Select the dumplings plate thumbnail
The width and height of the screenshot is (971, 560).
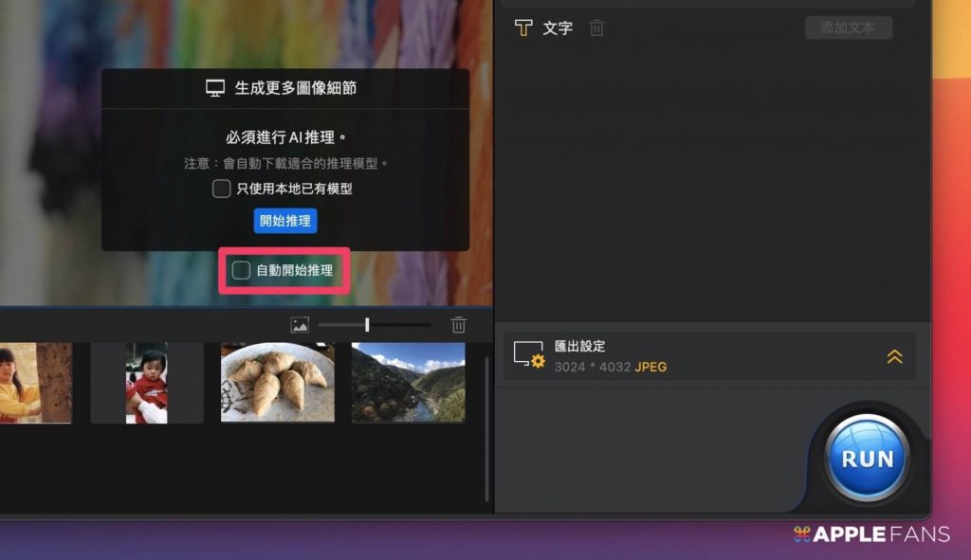[x=278, y=383]
